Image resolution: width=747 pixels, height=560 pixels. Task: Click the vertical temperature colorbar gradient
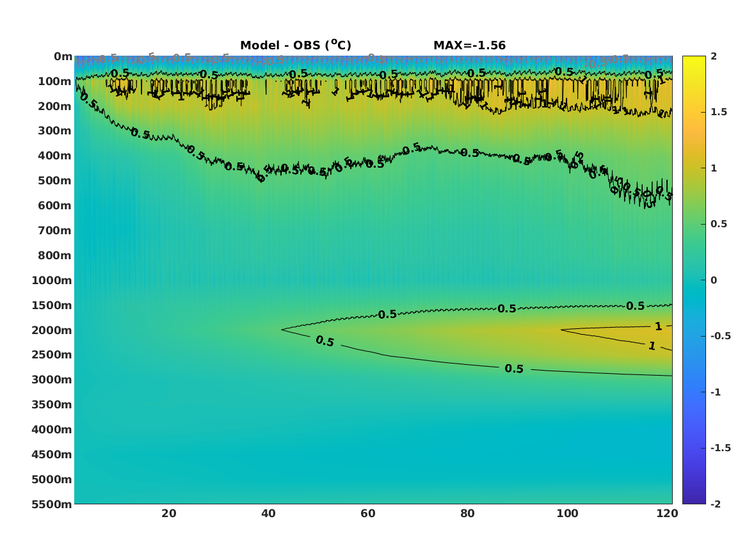pyautogui.click(x=694, y=280)
